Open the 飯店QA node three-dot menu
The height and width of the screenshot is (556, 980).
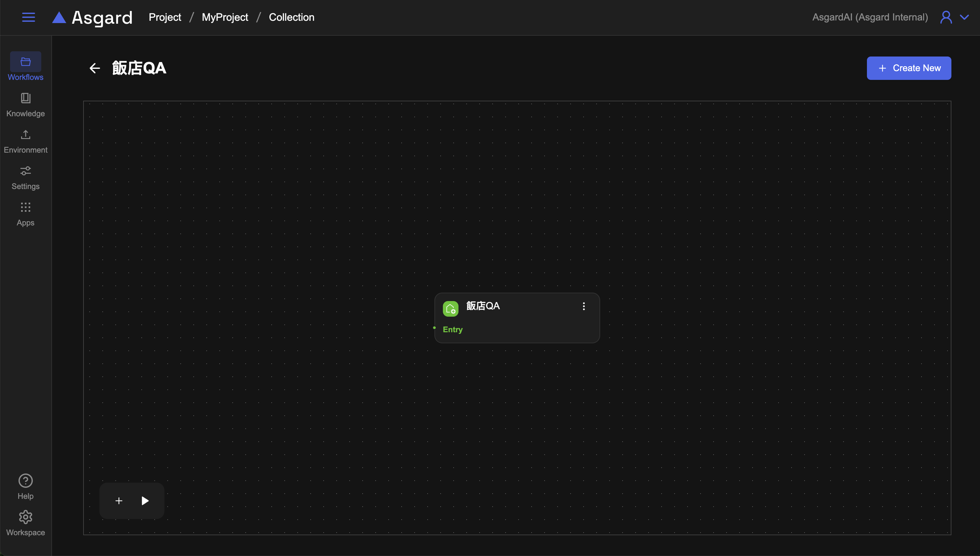[x=583, y=306]
